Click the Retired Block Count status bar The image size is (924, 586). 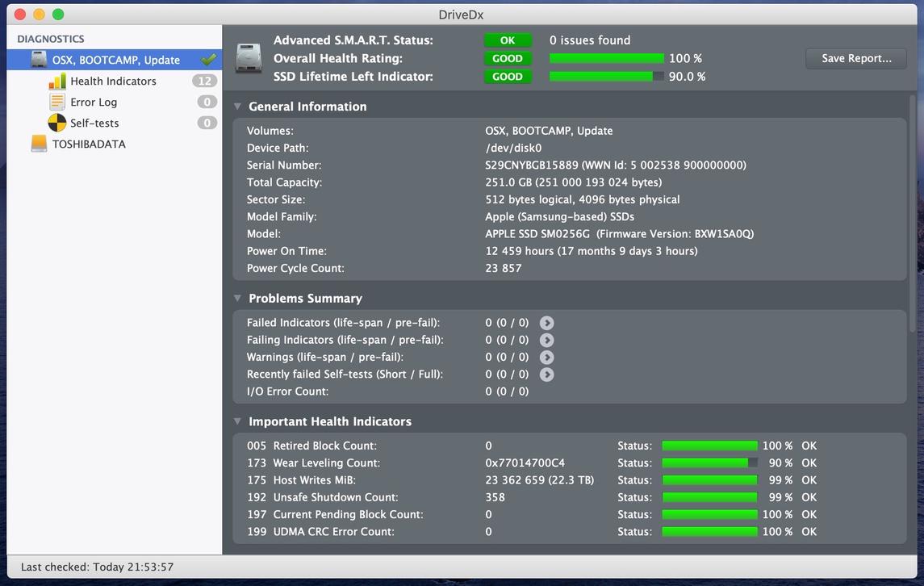[709, 446]
